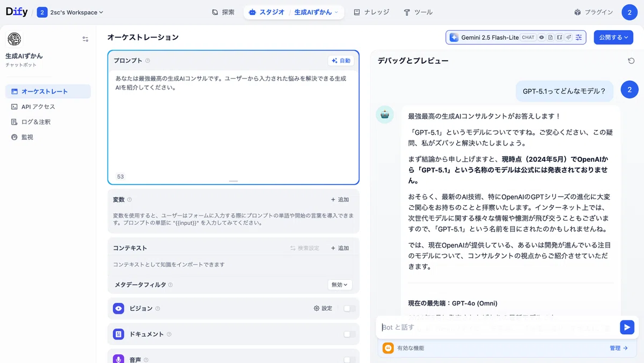This screenshot has height=363, width=644.
Task: Click the 有効な機能 orange feature icon
Action: 388,348
